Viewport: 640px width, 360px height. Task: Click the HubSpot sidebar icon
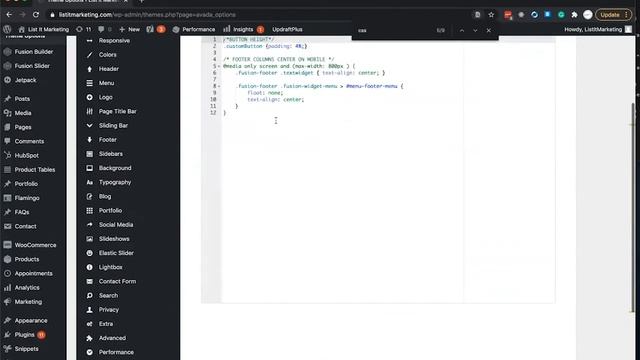click(x=7, y=155)
